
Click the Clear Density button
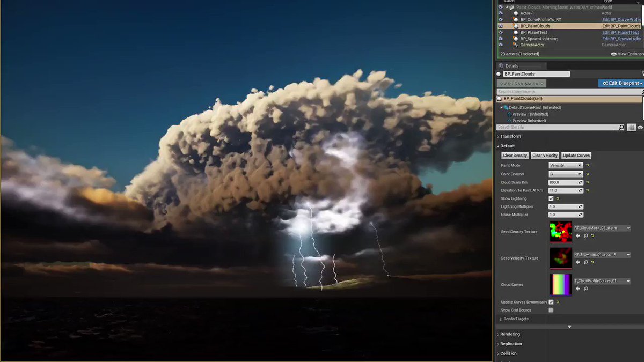(x=515, y=156)
